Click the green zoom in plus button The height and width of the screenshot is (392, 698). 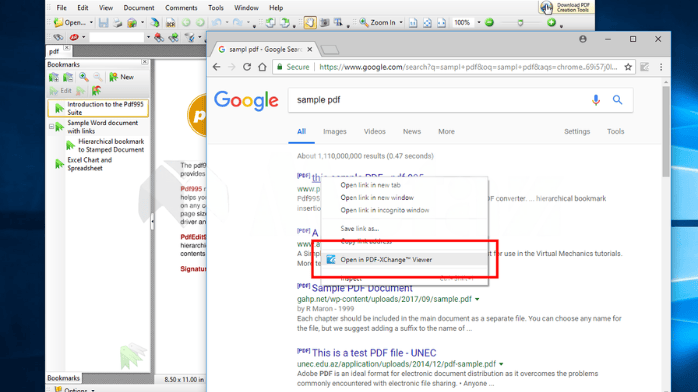[x=552, y=22]
